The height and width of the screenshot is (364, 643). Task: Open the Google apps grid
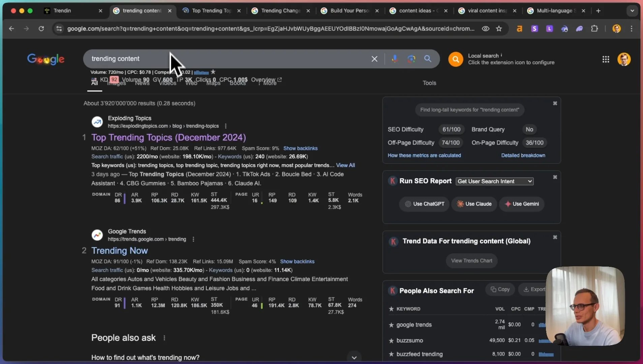point(606,59)
